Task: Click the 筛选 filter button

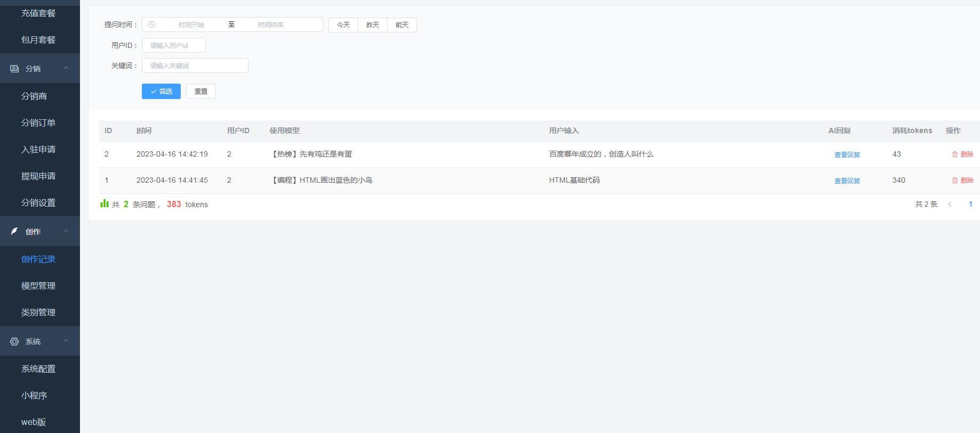Action: coord(161,91)
